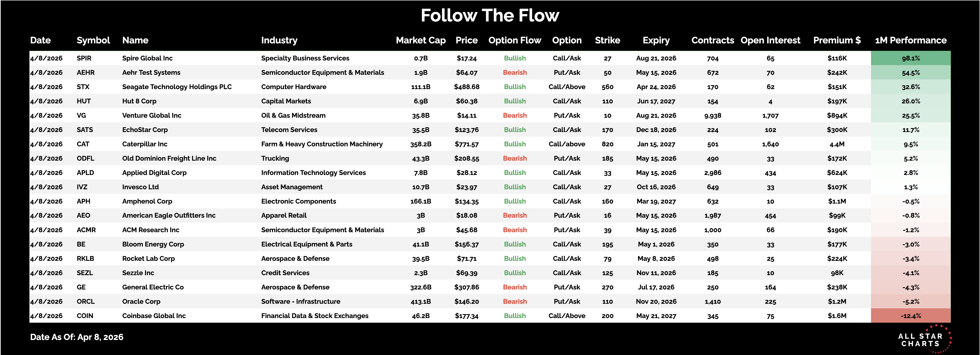Select the Jun 17, 2027 expiry cell
The width and height of the screenshot is (980, 355).
[656, 101]
